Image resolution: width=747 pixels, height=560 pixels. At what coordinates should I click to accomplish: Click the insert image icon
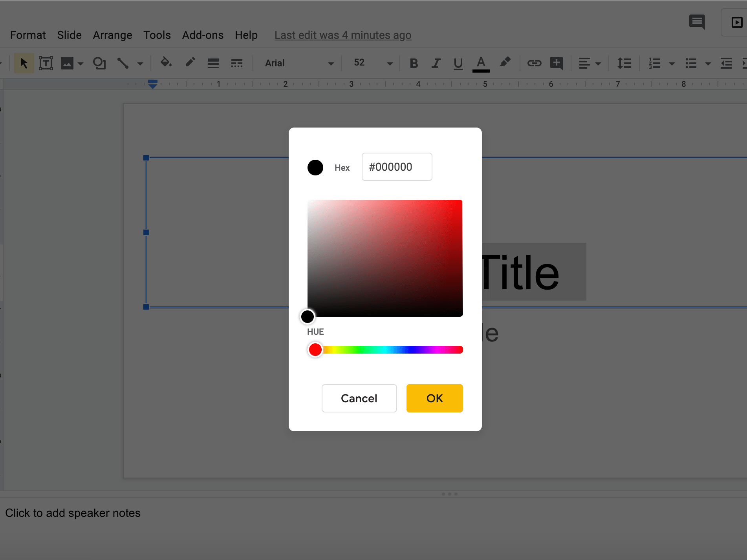click(67, 63)
